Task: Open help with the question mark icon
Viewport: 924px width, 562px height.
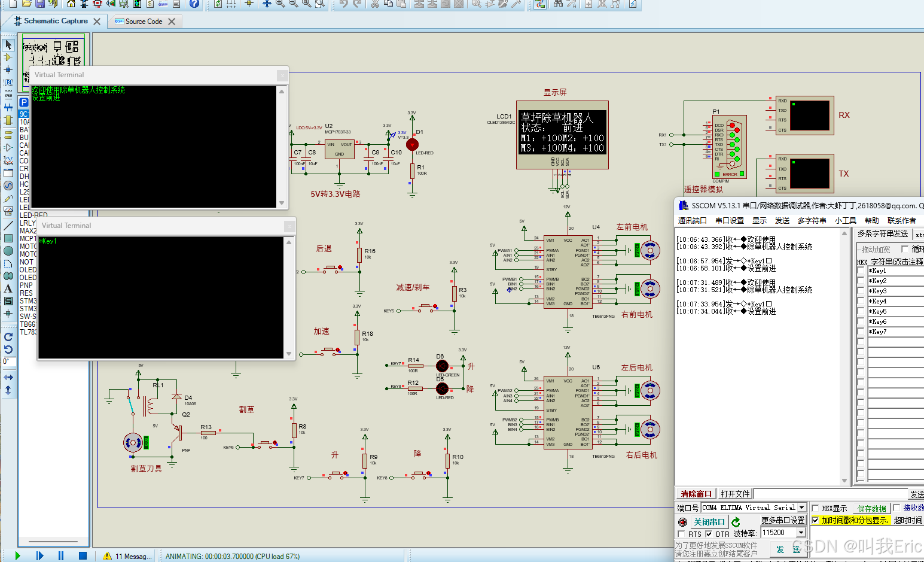Action: (x=194, y=4)
